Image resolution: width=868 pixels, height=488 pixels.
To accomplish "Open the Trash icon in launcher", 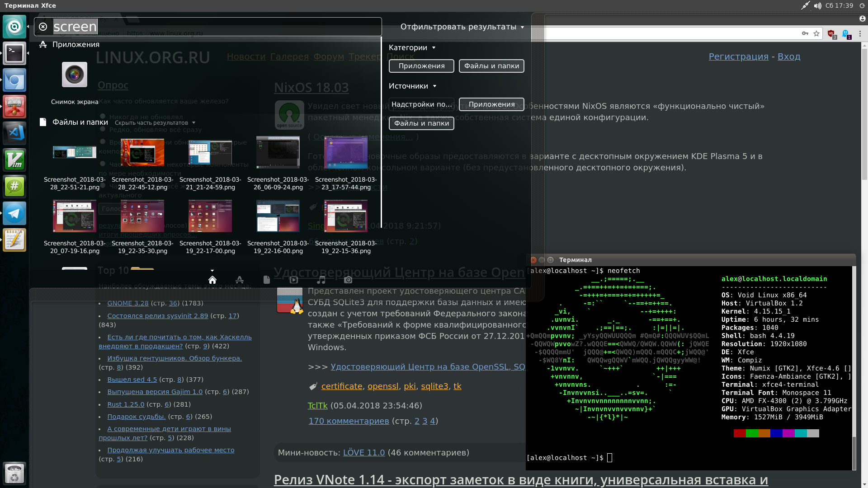I will 14,473.
